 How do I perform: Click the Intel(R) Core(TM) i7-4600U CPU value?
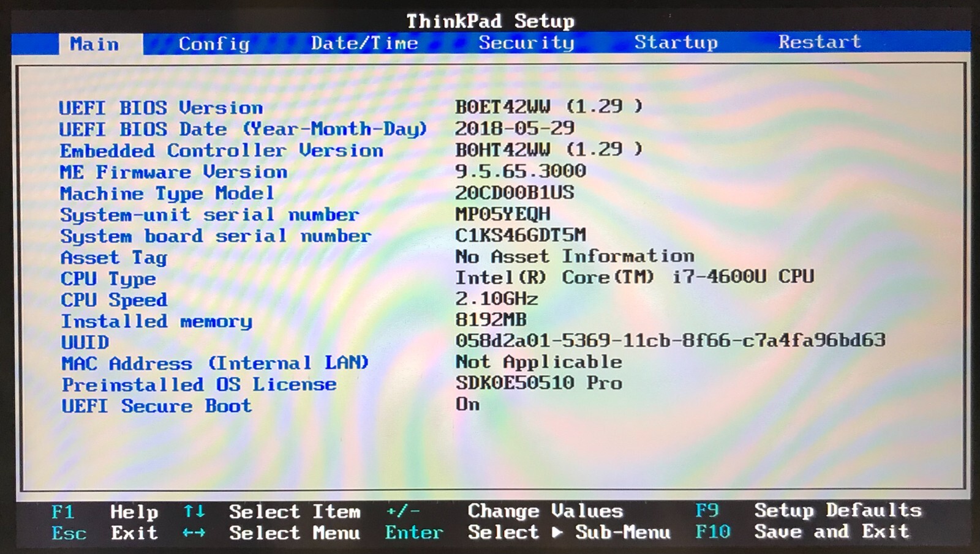(635, 277)
